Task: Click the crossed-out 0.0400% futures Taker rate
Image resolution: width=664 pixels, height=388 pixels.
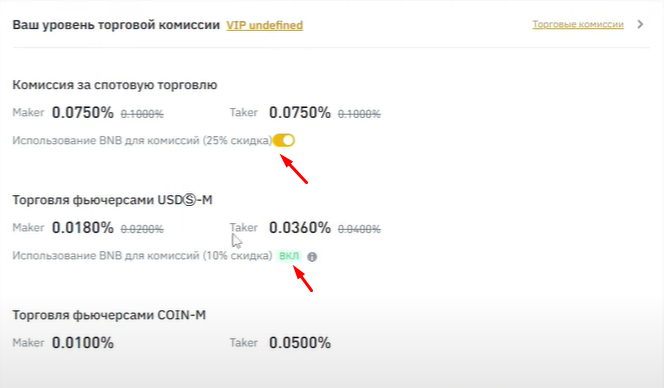Action: click(359, 229)
